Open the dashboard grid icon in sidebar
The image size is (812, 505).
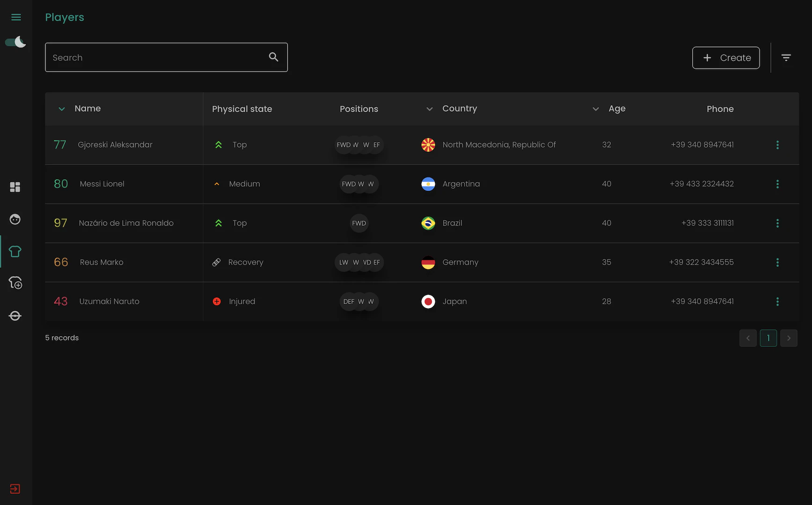pyautogui.click(x=15, y=187)
